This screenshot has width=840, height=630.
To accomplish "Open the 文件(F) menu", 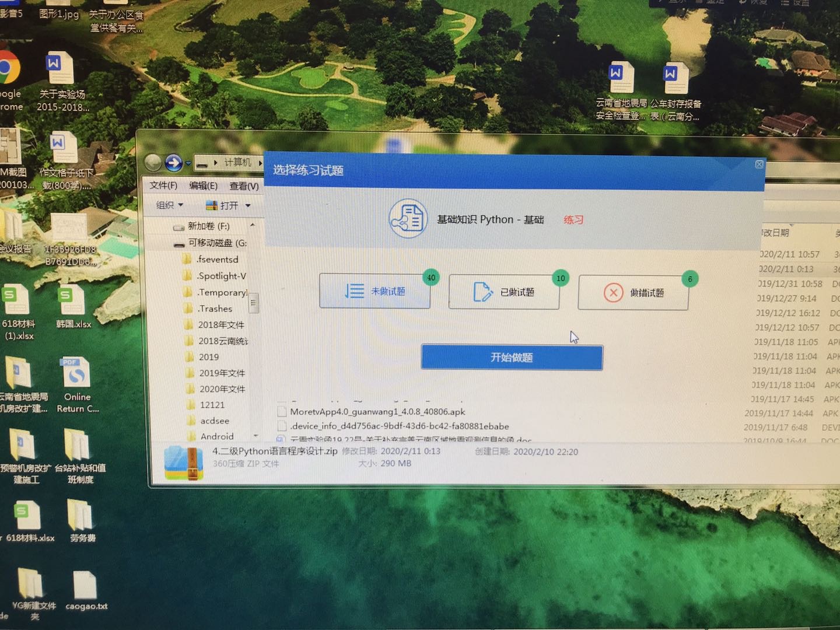I will (163, 185).
